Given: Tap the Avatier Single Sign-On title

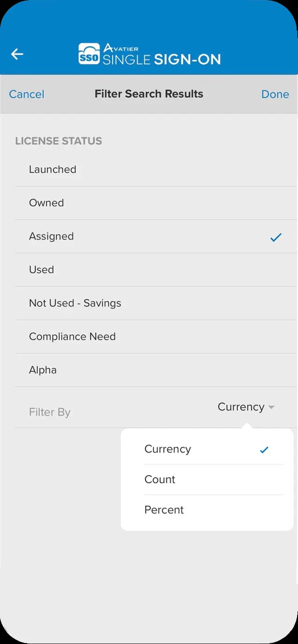Looking at the screenshot, I should click(162, 55).
